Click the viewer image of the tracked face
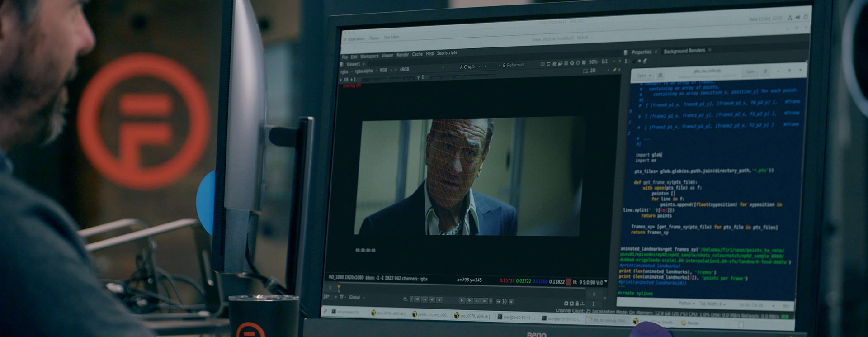 pos(468,176)
